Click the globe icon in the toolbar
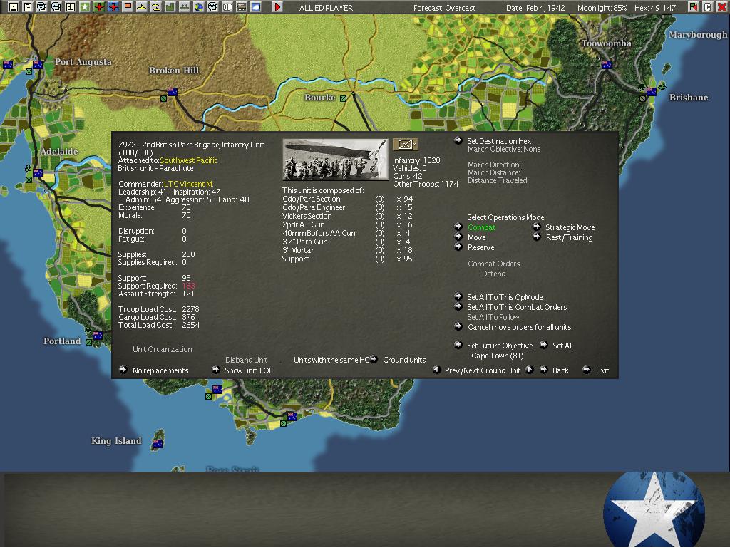 (x=199, y=7)
